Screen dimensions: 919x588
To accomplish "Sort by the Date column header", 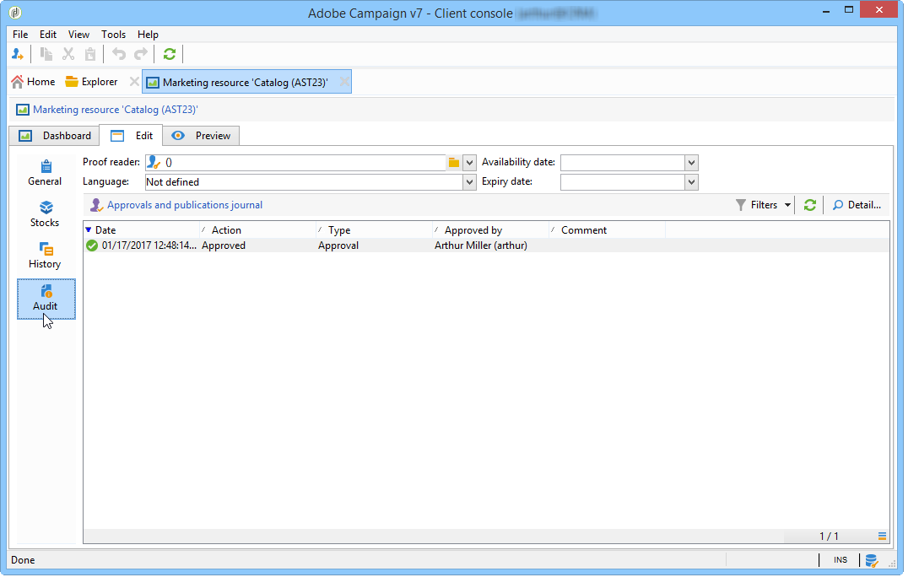I will point(141,231).
